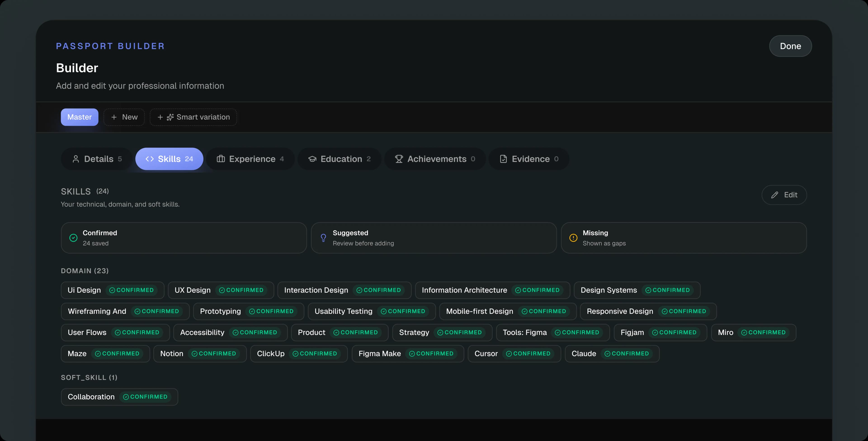Open the Skills tab
The height and width of the screenshot is (441, 868).
(169, 159)
